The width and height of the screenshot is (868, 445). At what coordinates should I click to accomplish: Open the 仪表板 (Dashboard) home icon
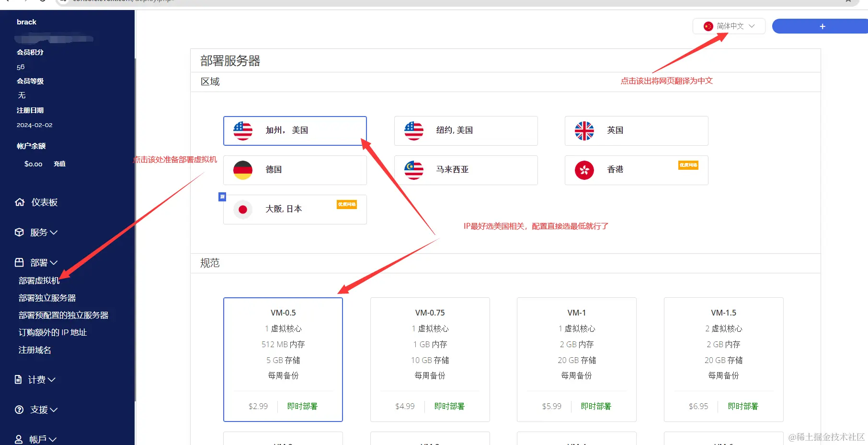pyautogui.click(x=19, y=202)
